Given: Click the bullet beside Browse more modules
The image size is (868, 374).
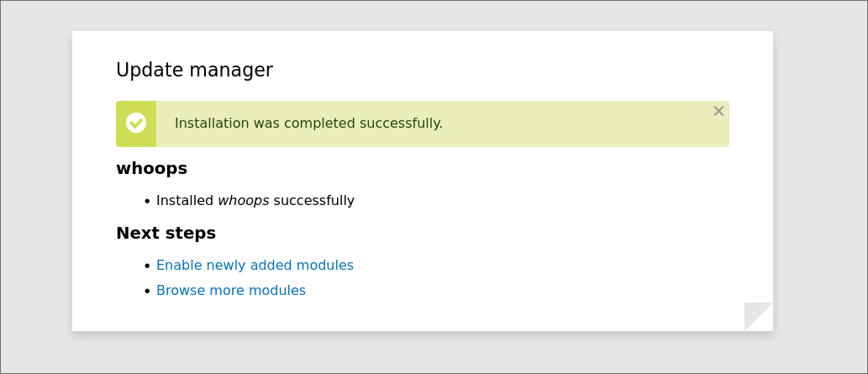Looking at the screenshot, I should tap(147, 292).
